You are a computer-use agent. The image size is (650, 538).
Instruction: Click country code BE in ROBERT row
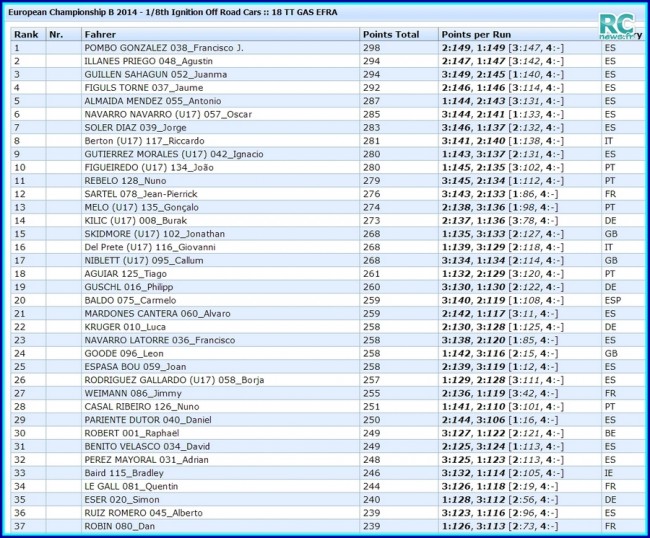[x=610, y=433]
